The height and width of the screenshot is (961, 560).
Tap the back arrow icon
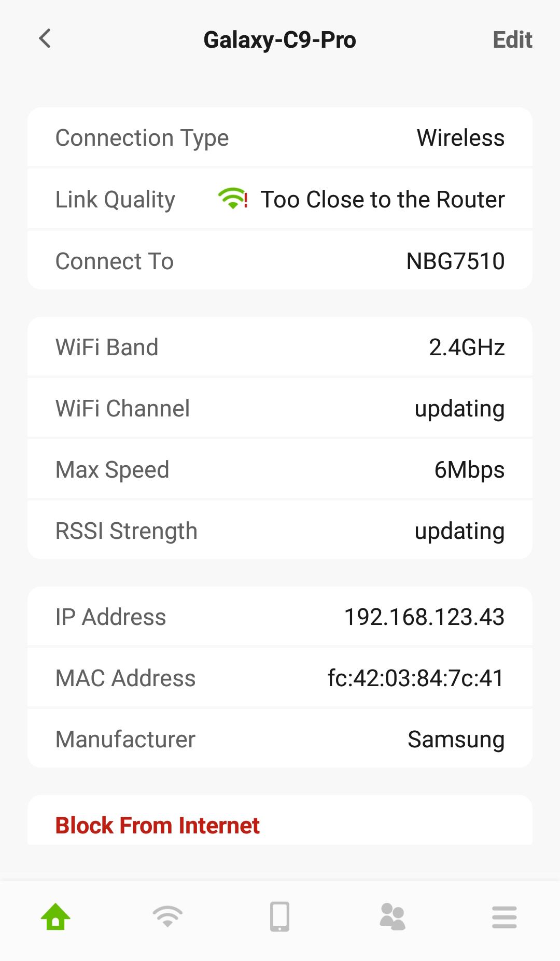tap(45, 39)
